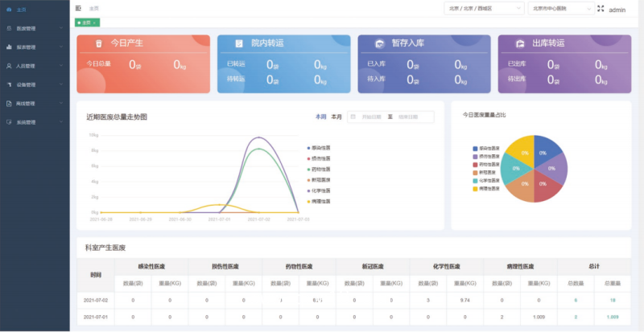
Task: Toggle fullscreen using the expand icon
Action: (601, 8)
